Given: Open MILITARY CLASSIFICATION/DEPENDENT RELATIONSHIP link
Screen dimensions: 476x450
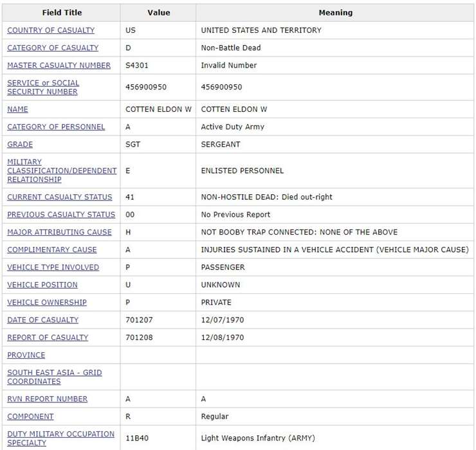Looking at the screenshot, I should click(62, 171).
